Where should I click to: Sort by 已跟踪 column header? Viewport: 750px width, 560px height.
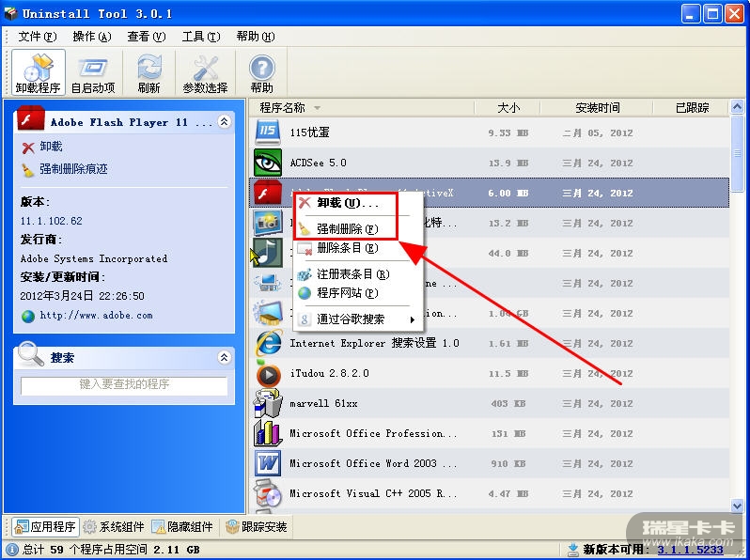(x=692, y=108)
